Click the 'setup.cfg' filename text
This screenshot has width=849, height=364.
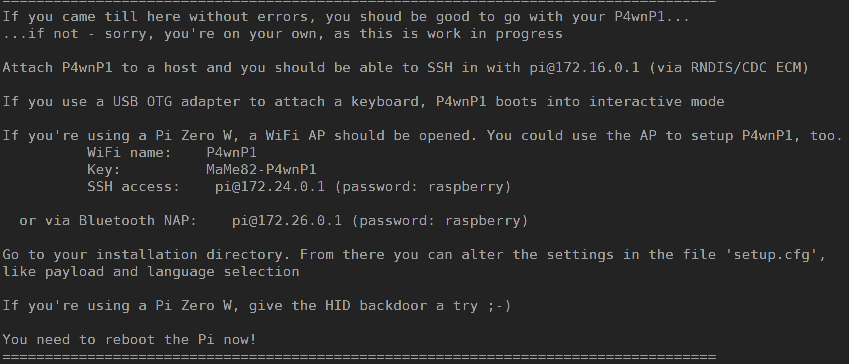778,255
